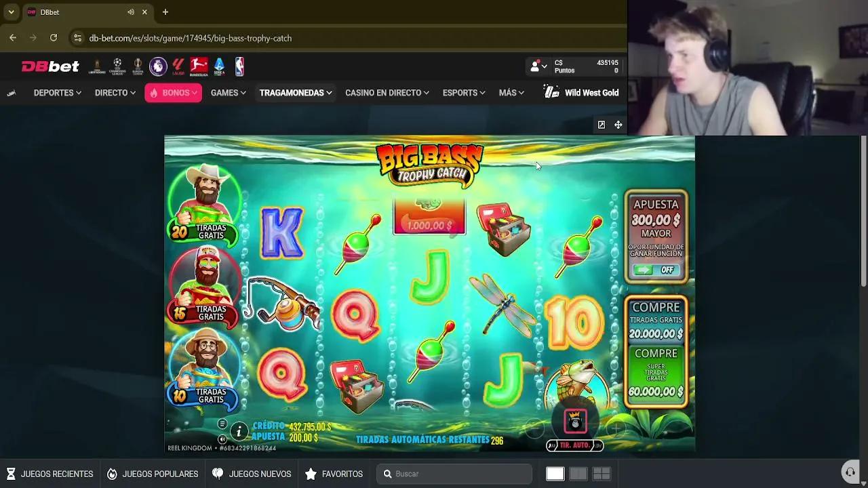Open the Copa Libertadores shortcut icon
868x488 pixels.
pyautogui.click(x=97, y=66)
